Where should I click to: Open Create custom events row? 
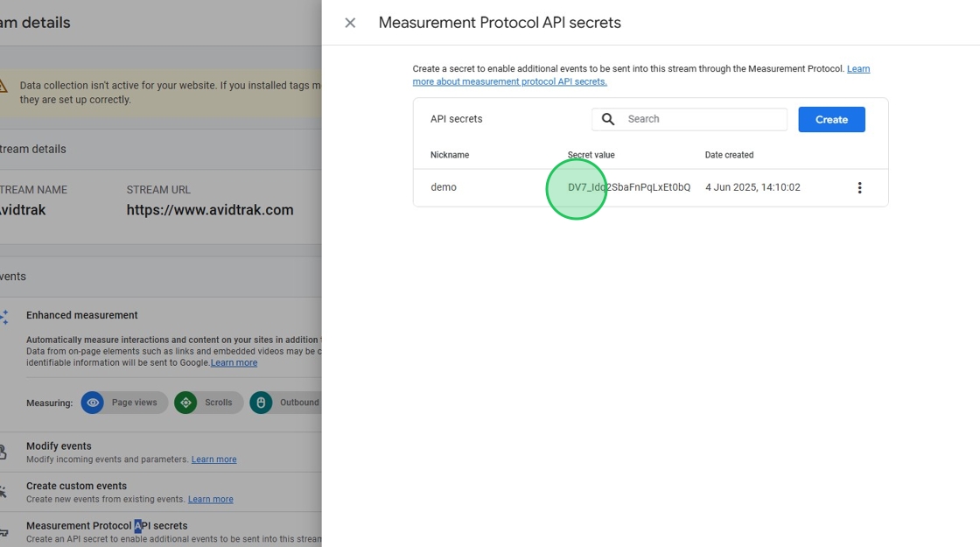161,492
